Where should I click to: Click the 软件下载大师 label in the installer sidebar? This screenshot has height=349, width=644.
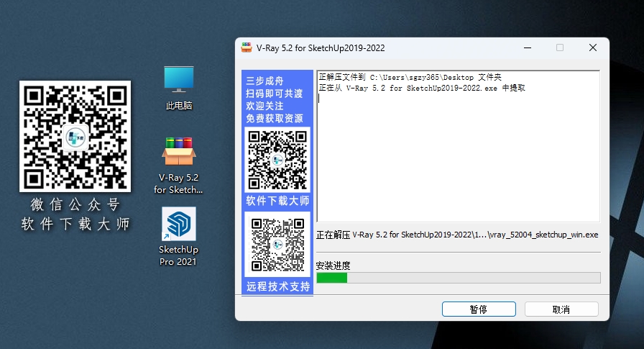coord(277,201)
